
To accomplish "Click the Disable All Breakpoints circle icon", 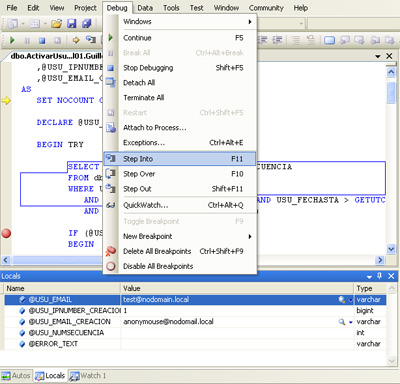I will click(x=111, y=266).
